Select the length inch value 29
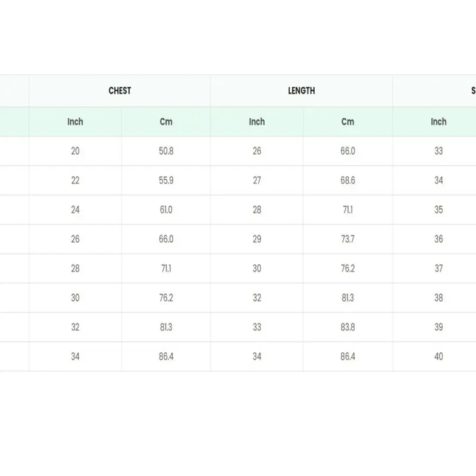Image resolution: width=476 pixels, height=476 pixels. click(257, 239)
